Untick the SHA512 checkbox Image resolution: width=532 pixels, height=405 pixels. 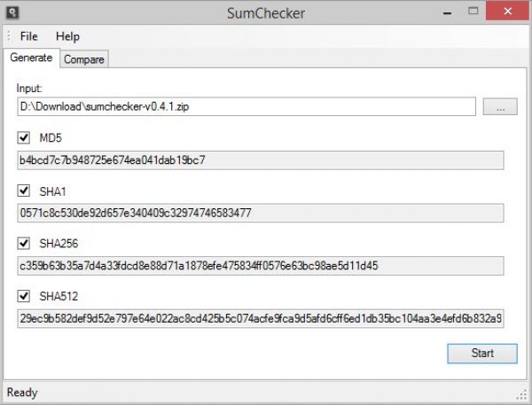[x=24, y=295]
